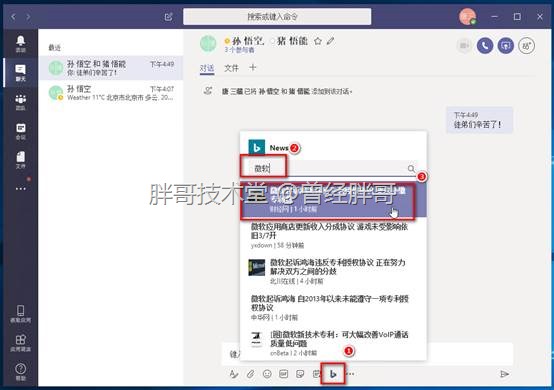Open the Chat section in sidebar
This screenshot has width=554, height=390.
tap(20, 73)
